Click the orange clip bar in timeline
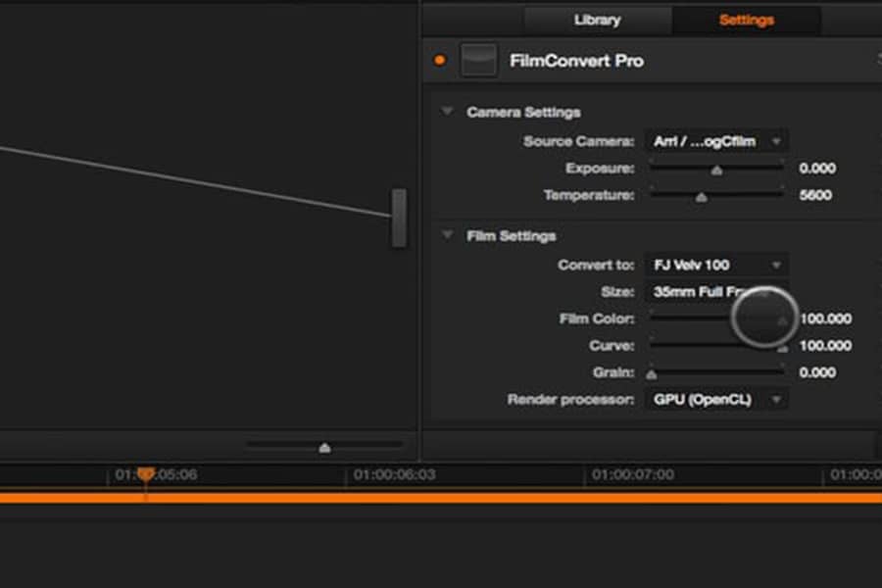882x588 pixels. click(x=441, y=498)
